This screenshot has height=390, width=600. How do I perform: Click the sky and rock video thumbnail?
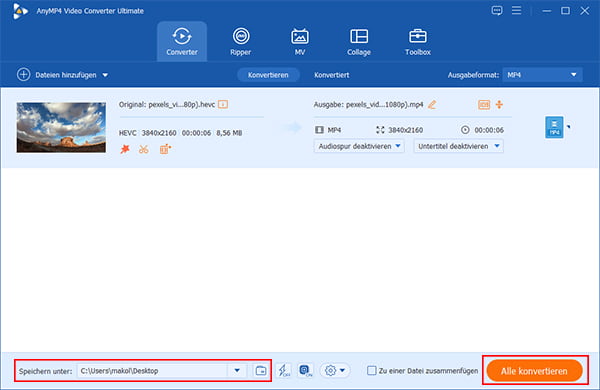pyautogui.click(x=61, y=127)
